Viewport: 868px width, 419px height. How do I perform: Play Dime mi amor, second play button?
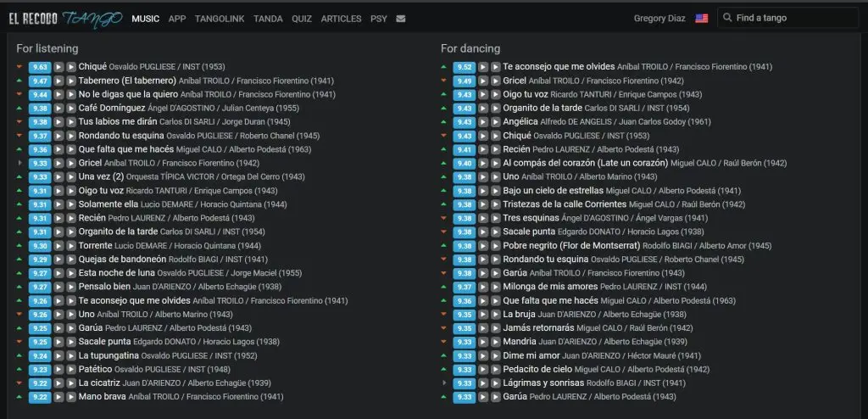(495, 356)
